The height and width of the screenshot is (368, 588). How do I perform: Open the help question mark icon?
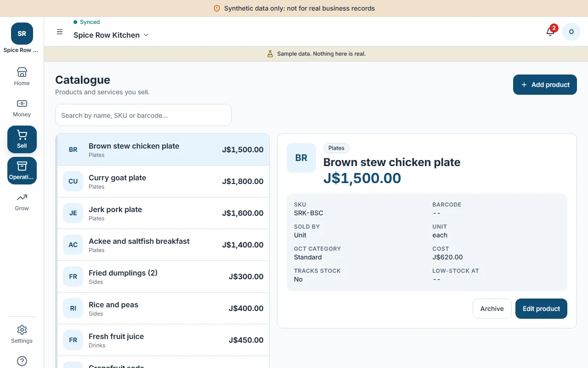click(22, 361)
